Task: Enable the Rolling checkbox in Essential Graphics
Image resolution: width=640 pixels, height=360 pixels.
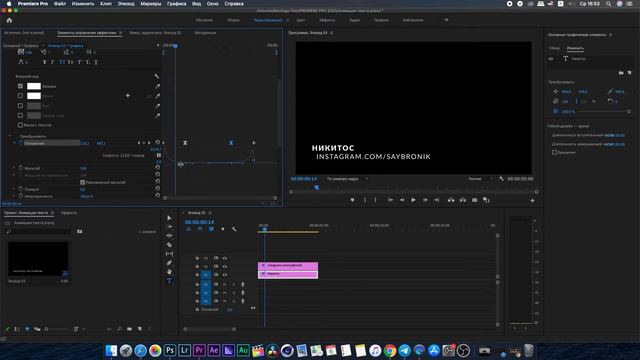Action: tap(554, 152)
